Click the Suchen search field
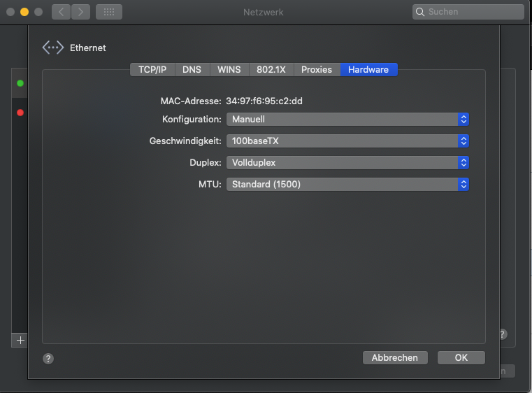 click(x=468, y=12)
